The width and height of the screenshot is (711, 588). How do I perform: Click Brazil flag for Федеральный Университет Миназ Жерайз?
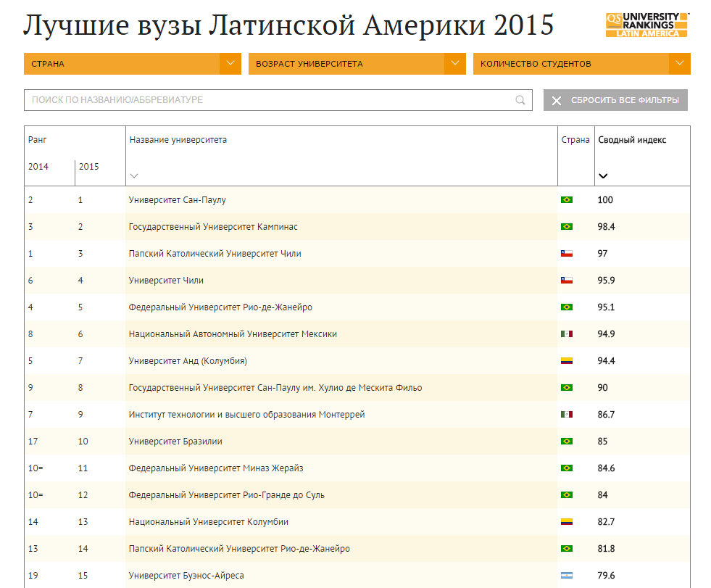(566, 468)
